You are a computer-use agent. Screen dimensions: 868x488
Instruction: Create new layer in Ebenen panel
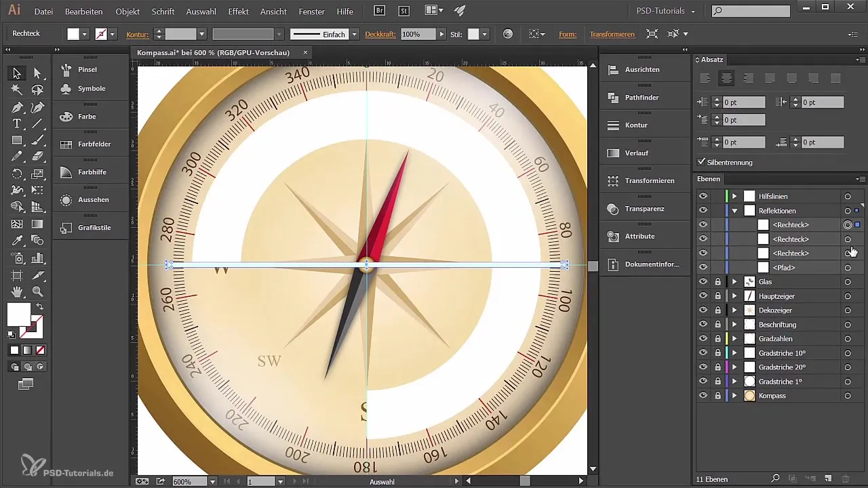point(828,480)
